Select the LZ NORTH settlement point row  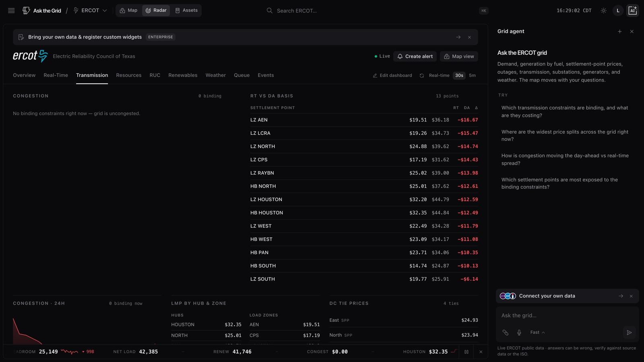point(364,146)
